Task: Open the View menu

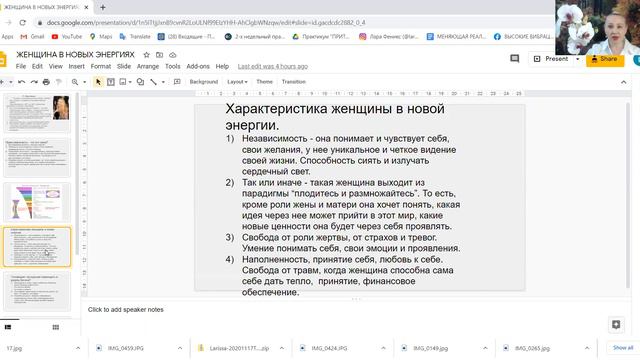Action: (x=56, y=66)
